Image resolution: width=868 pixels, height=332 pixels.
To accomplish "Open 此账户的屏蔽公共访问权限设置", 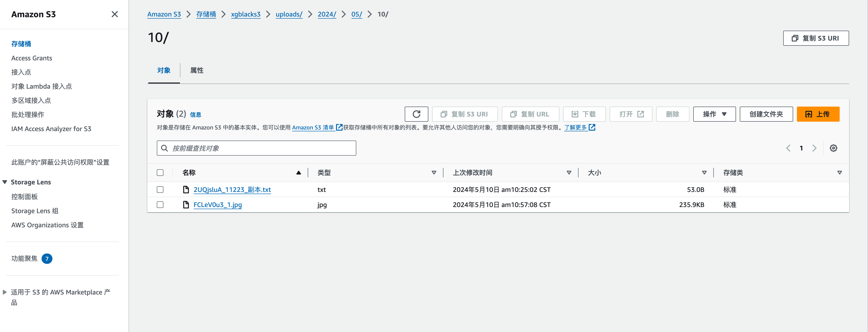I will pos(60,162).
